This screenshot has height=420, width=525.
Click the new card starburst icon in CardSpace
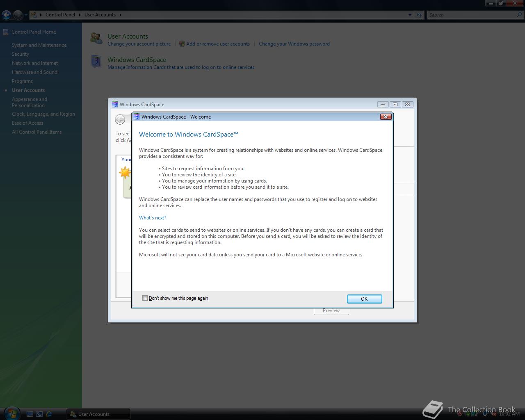pos(125,172)
